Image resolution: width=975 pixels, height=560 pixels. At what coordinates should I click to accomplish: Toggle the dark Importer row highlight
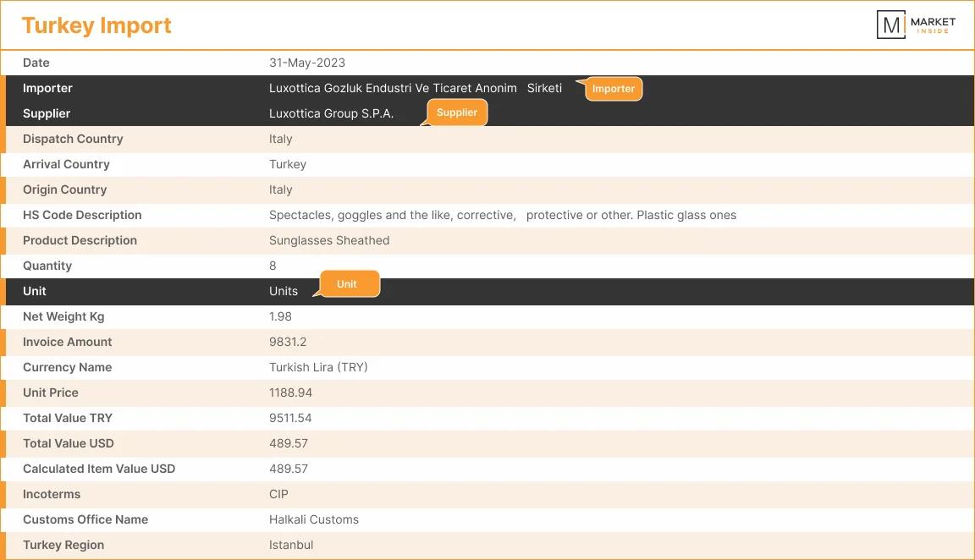click(487, 88)
